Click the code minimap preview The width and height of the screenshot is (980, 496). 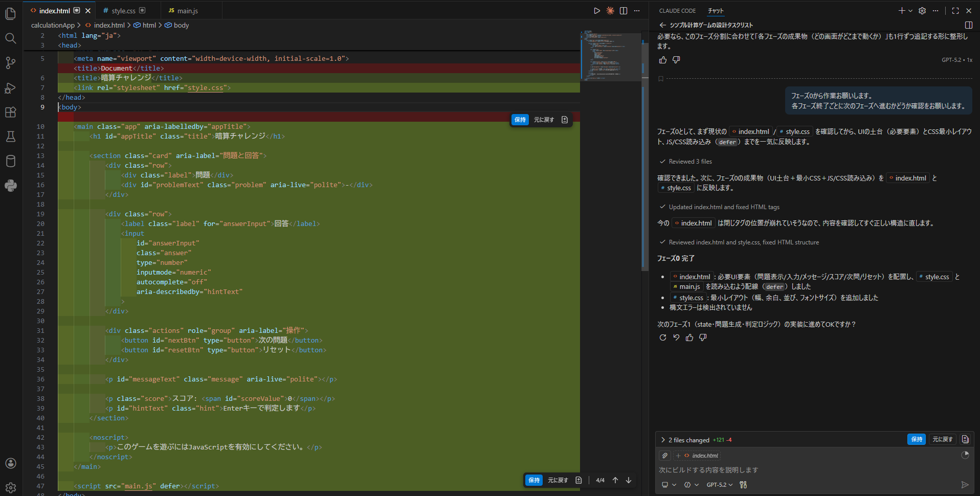click(x=611, y=56)
